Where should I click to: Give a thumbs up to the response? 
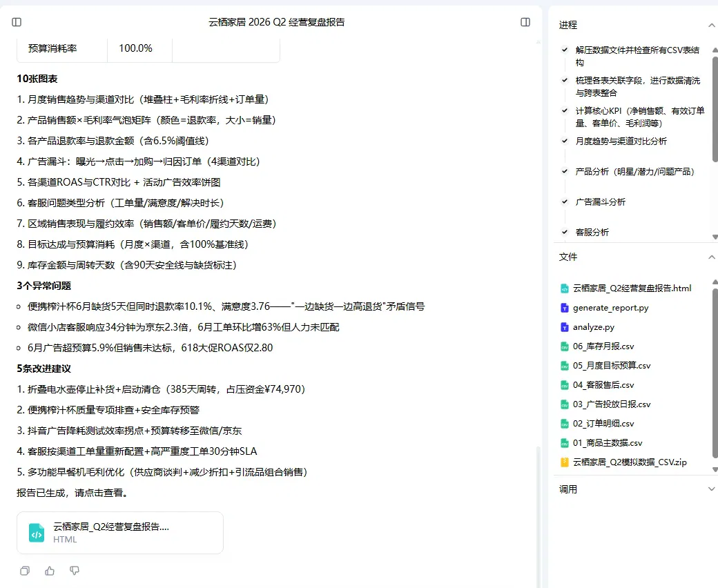(50, 570)
